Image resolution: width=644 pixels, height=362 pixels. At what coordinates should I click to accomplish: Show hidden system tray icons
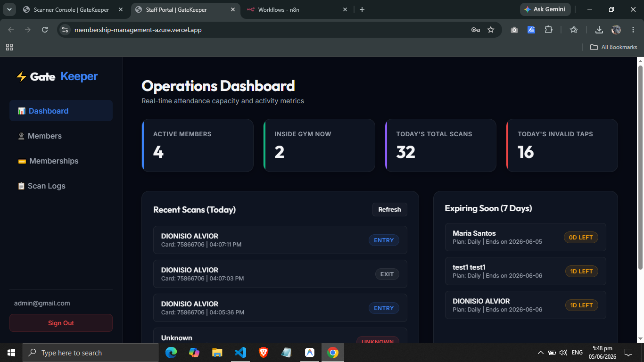(x=540, y=353)
